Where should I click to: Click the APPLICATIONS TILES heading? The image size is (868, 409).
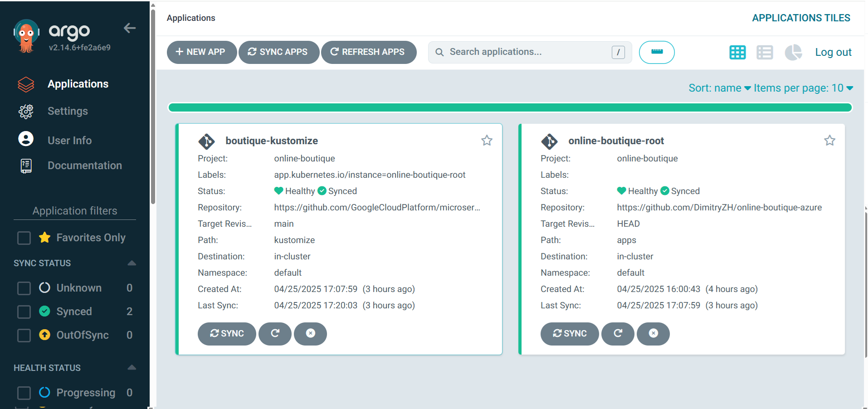coord(801,18)
